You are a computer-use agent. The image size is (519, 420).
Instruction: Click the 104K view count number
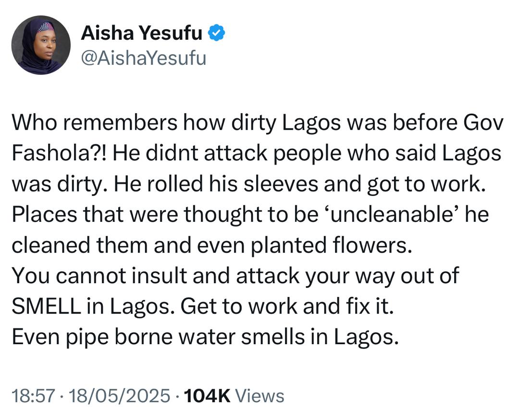pos(207,396)
